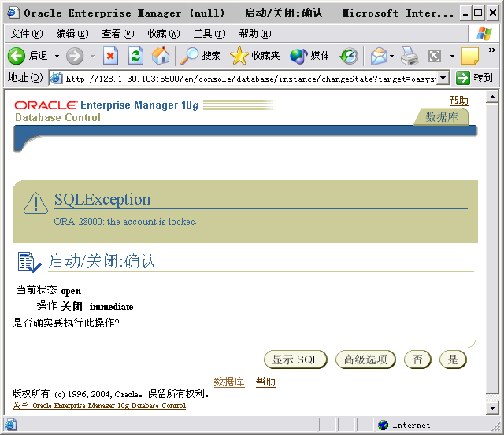Open the footer 帮助 link
504x435 pixels.
coord(265,382)
